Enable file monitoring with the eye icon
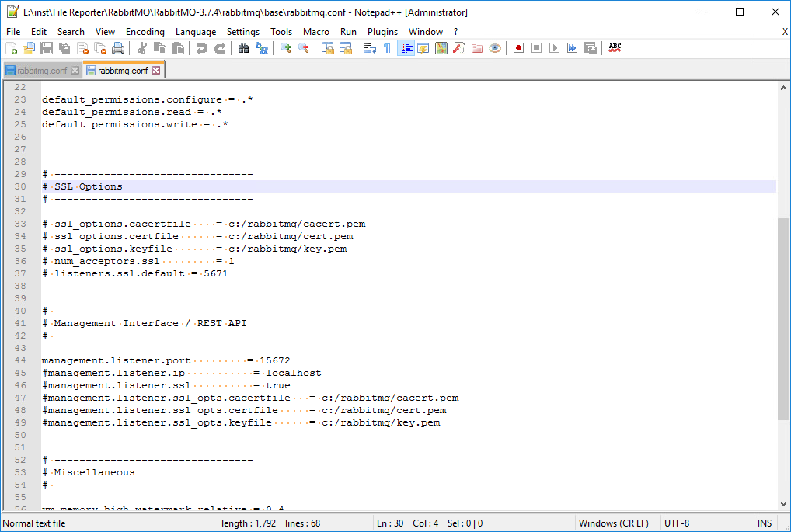This screenshot has height=532, width=791. click(495, 47)
